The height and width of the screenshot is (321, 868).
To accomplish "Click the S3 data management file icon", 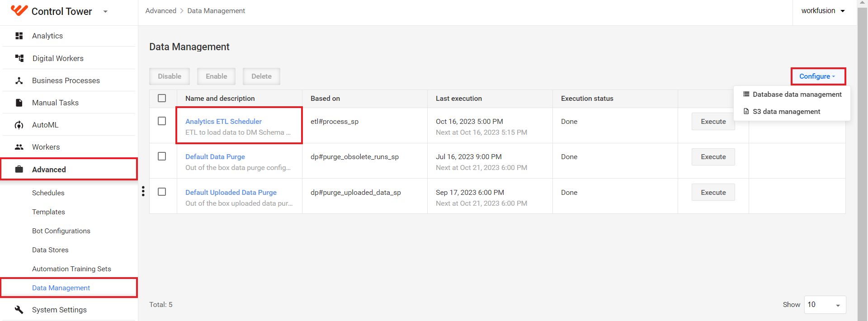I will pos(746,111).
